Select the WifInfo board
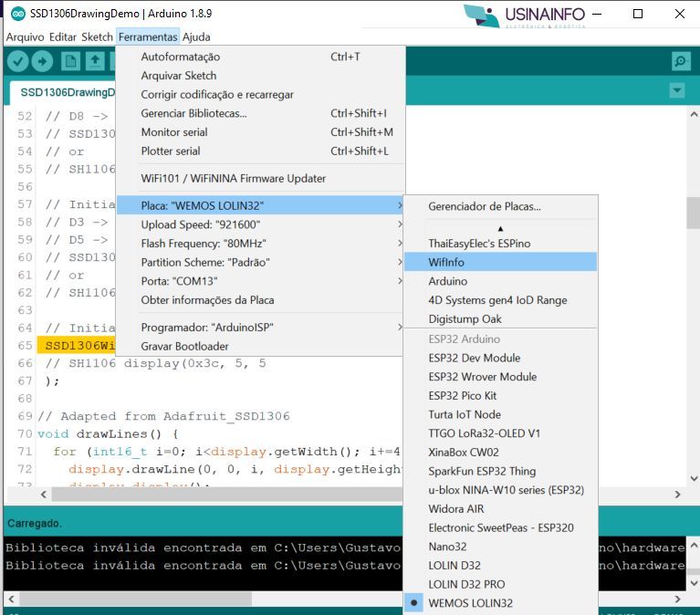Viewport: 700px width, 615px height. (500, 262)
